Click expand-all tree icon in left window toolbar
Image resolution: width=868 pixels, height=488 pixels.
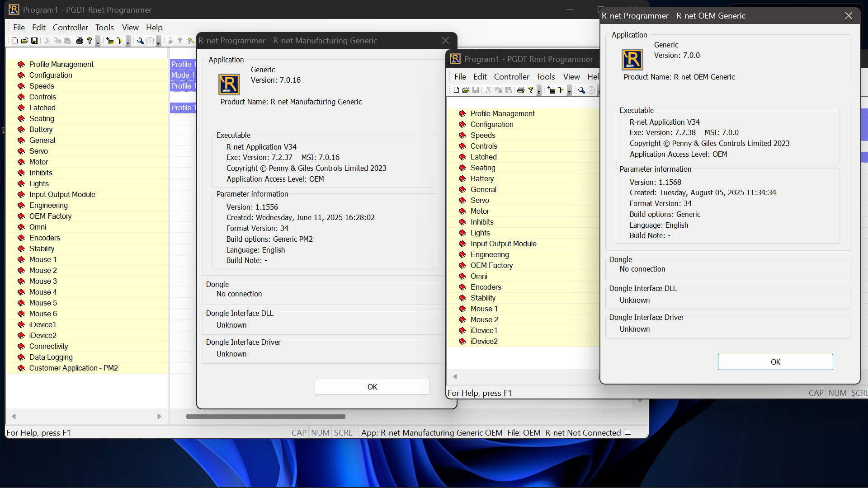[110, 41]
